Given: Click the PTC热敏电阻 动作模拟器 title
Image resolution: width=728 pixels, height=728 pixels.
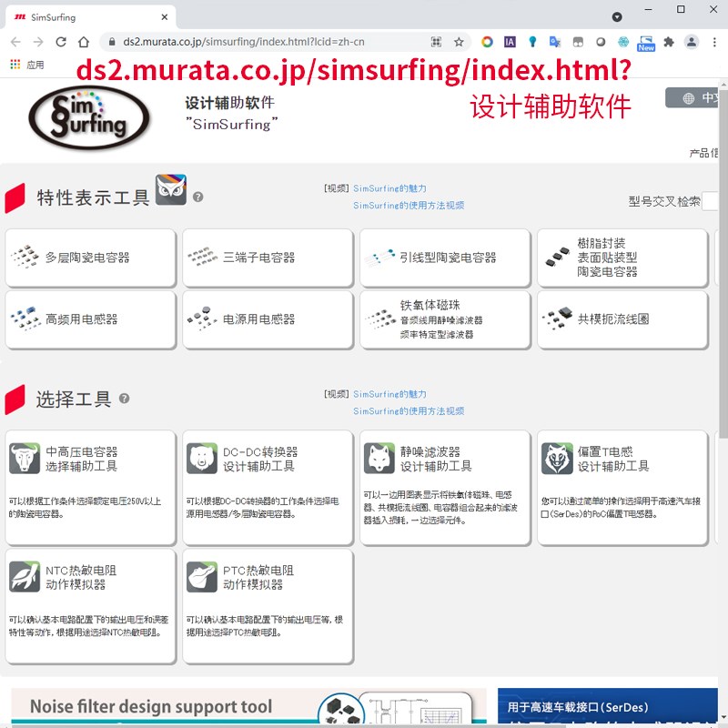Looking at the screenshot, I should (258, 577).
